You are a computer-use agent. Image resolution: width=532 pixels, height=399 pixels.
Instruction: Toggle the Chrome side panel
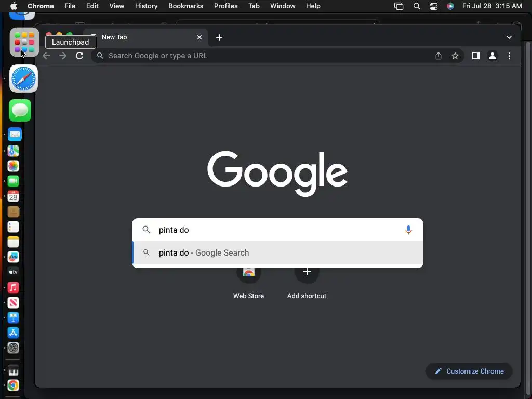(x=476, y=56)
